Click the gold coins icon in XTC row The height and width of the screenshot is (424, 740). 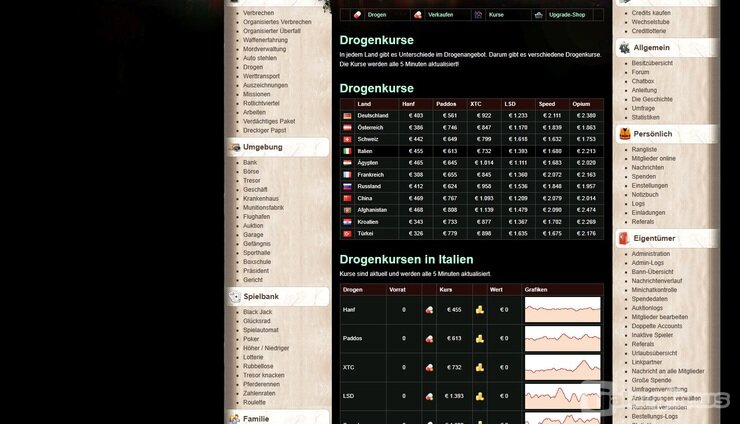point(479,367)
